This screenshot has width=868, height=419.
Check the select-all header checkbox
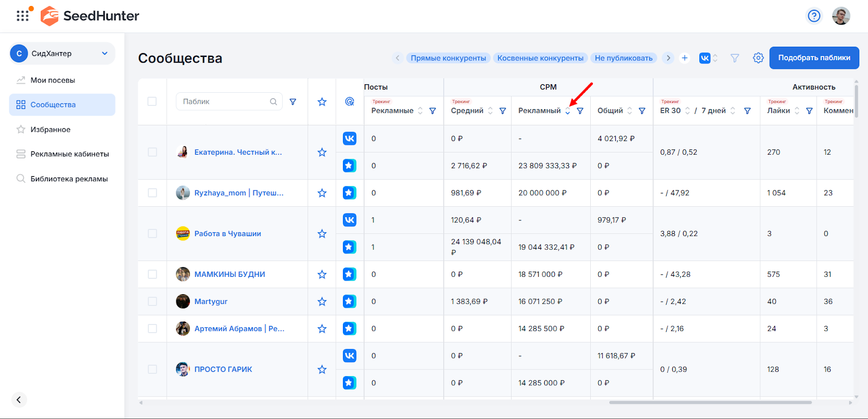click(152, 101)
